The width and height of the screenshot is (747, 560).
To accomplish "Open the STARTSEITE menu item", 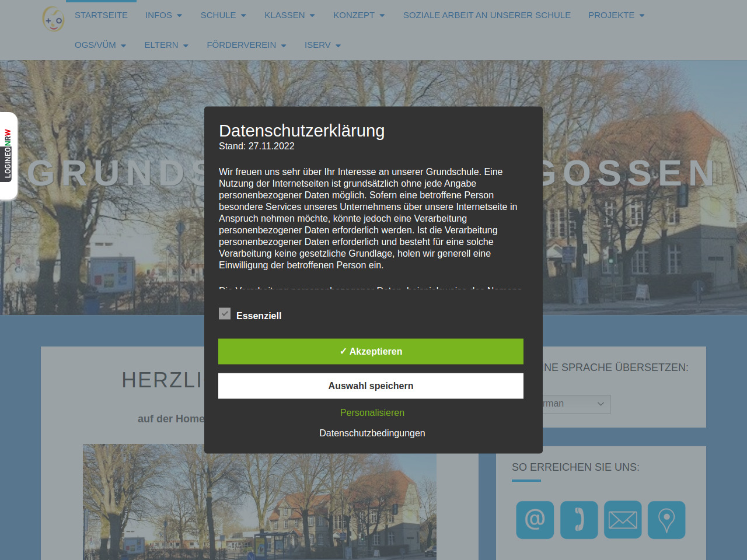I will 101,15.
